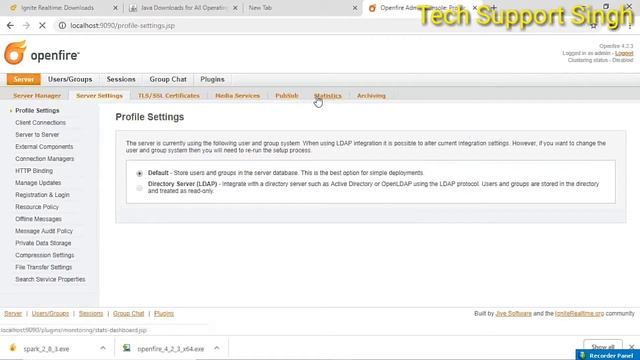This screenshot has width=640, height=360.
Task: Open External Components in sidebar
Action: pyautogui.click(x=44, y=147)
